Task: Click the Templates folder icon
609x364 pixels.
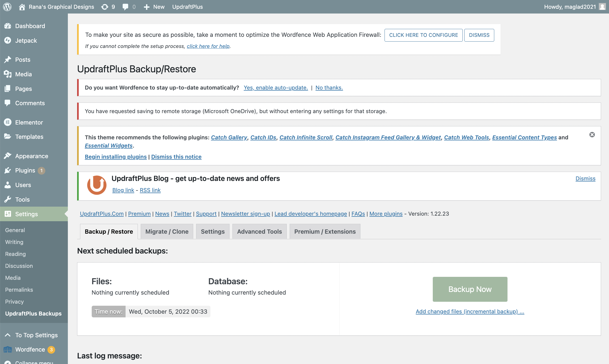Action: 8,137
